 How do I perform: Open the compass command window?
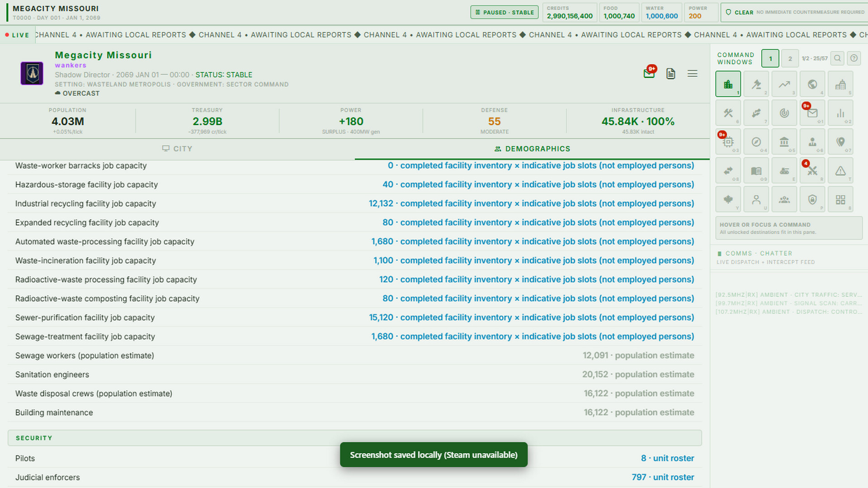tap(756, 142)
